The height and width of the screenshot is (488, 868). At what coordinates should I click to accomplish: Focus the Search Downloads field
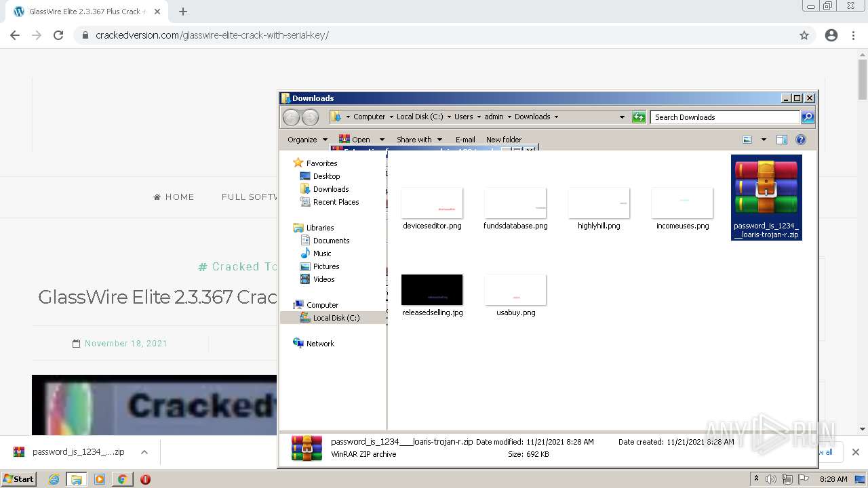(x=725, y=117)
